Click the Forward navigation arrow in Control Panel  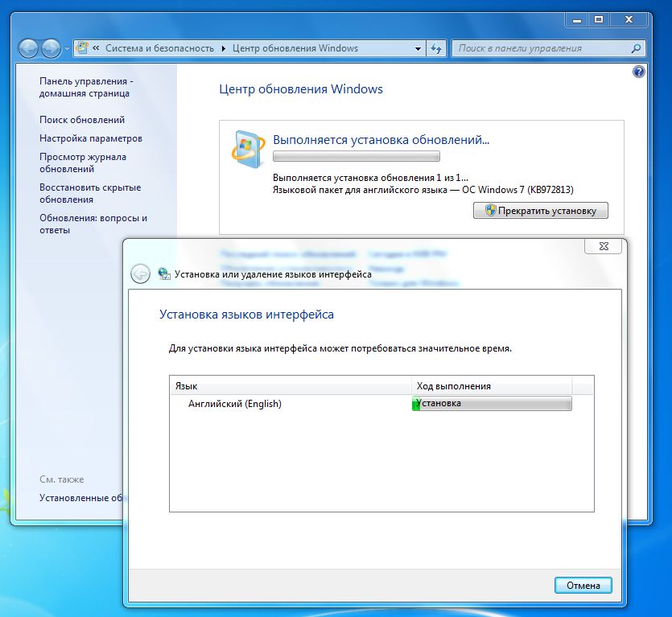pos(51,48)
